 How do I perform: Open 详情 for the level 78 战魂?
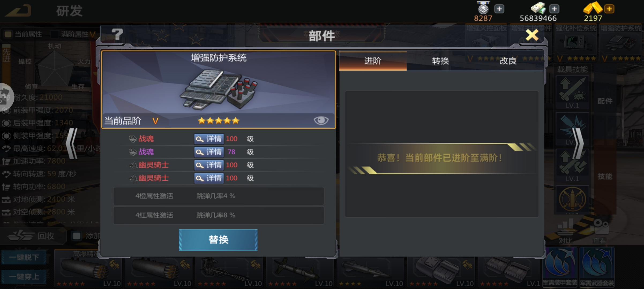point(209,152)
